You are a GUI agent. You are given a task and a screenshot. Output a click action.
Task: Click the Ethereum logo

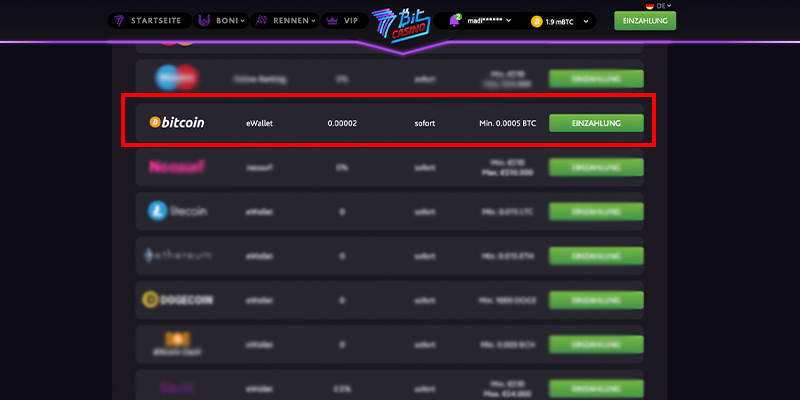click(178, 256)
